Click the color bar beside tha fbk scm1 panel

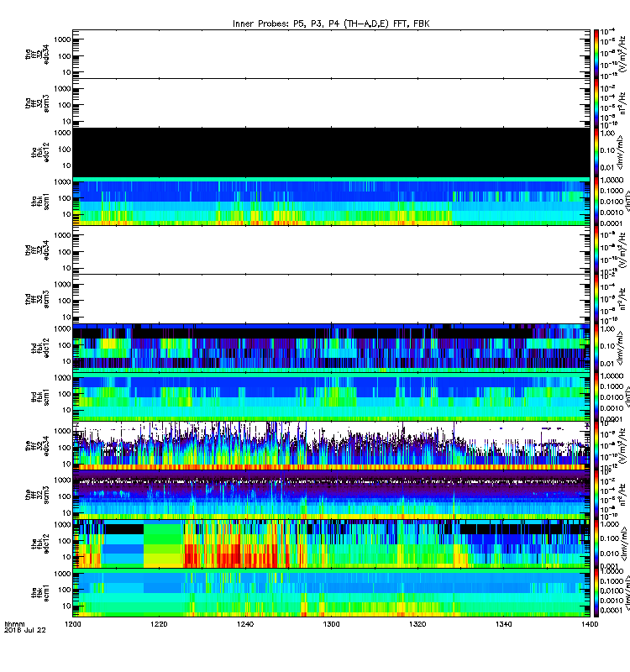(x=596, y=202)
